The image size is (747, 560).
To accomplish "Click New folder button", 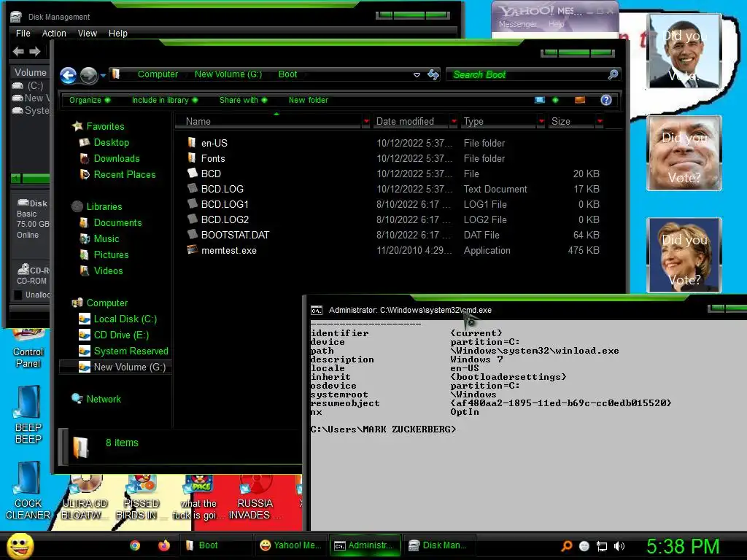I will 309,100.
